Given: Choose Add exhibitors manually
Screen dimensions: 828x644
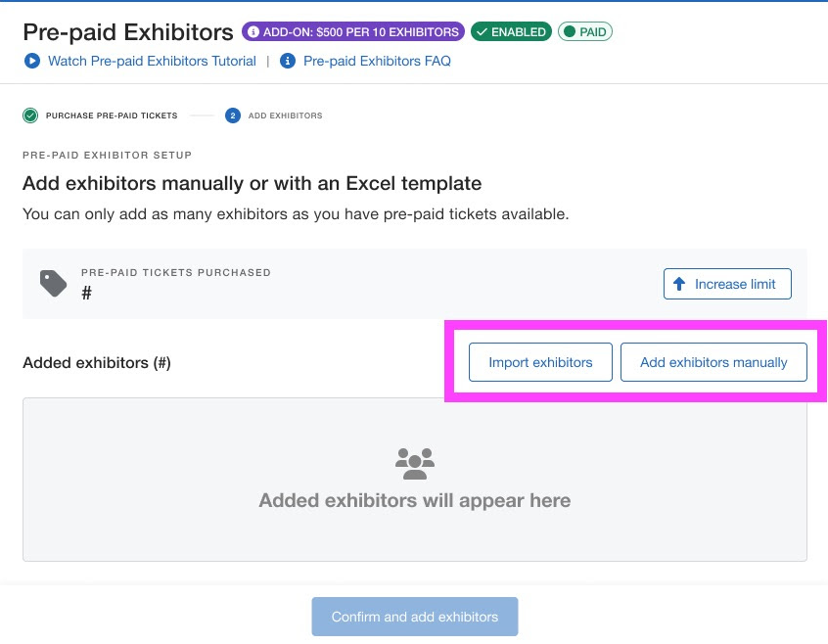Looking at the screenshot, I should pyautogui.click(x=713, y=362).
